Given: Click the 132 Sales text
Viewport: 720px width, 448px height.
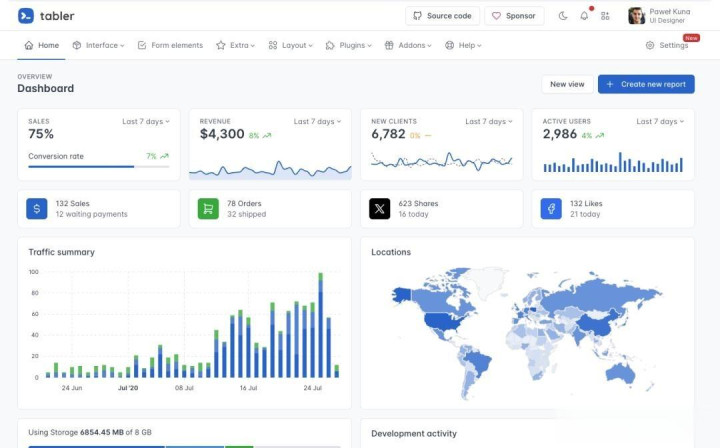Looking at the screenshot, I should [x=73, y=203].
